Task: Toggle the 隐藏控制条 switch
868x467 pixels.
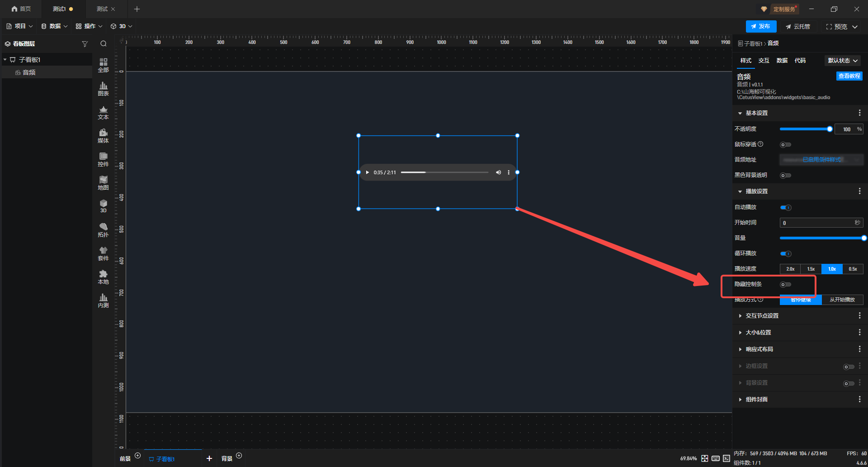Action: click(x=786, y=285)
